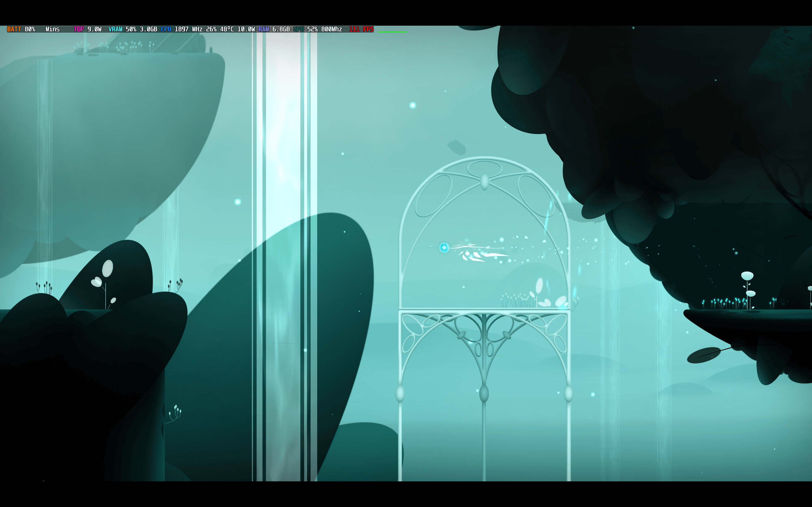Click the green frametime graph line

(x=393, y=31)
